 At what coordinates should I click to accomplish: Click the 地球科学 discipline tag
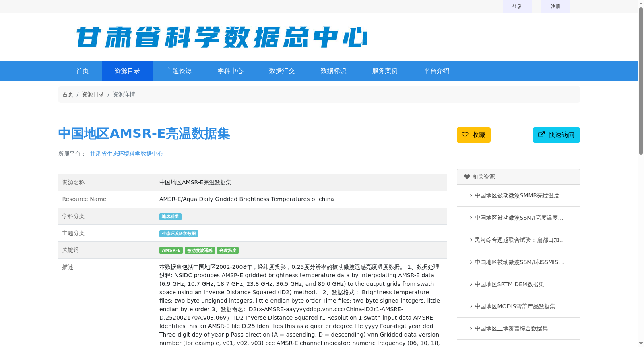coord(170,216)
